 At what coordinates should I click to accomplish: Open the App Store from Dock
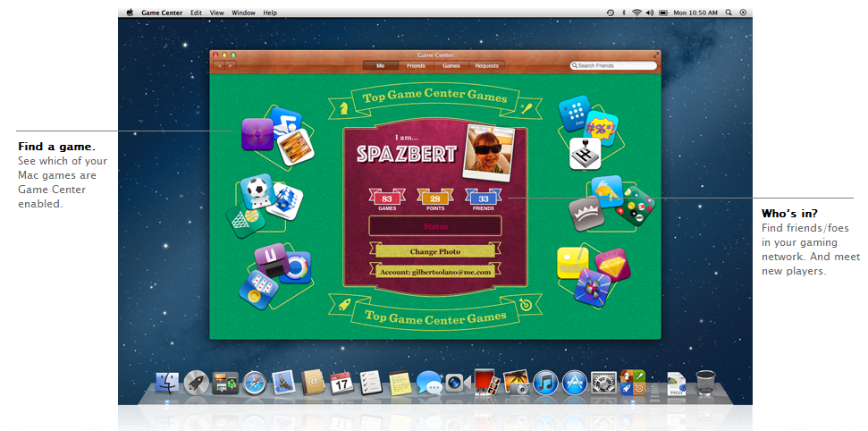tap(575, 383)
